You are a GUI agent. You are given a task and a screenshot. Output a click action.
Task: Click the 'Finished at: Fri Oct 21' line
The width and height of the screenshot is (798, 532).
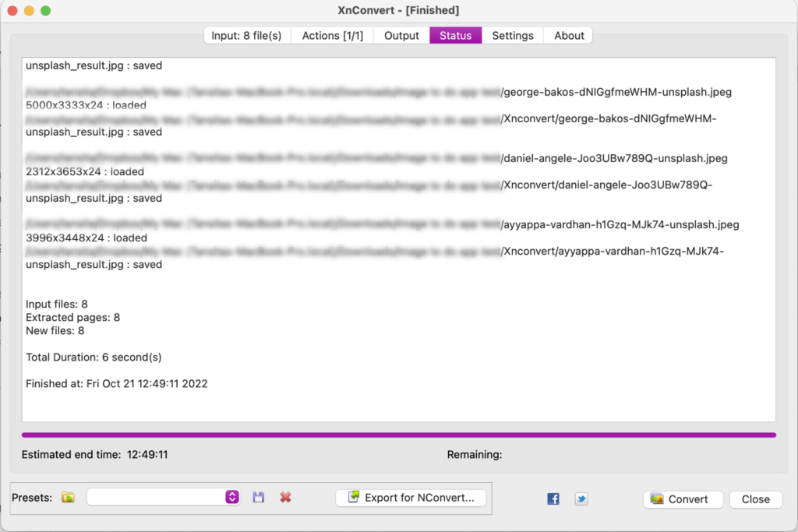(x=117, y=383)
